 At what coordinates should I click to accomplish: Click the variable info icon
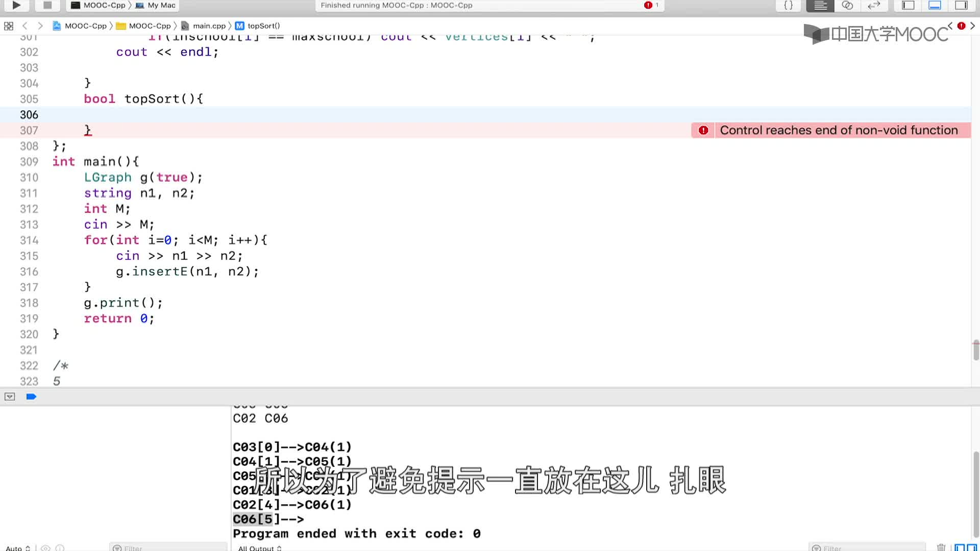pos(60,548)
